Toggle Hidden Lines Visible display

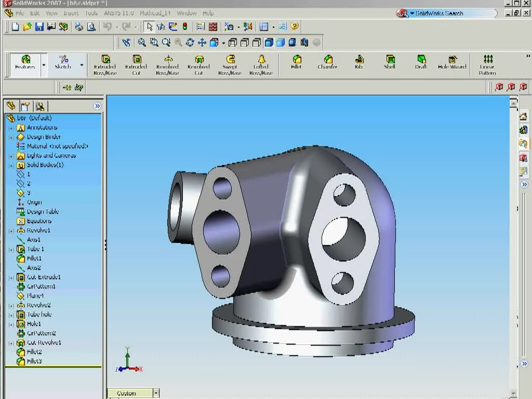245,43
